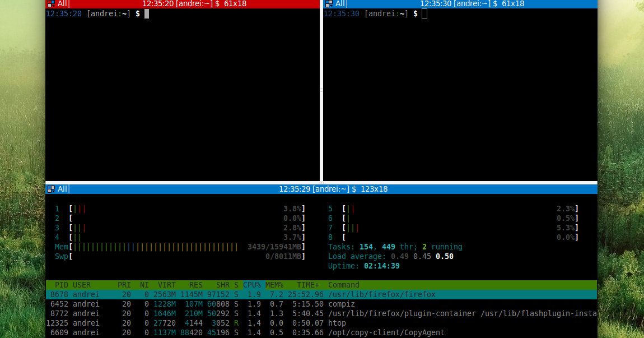Select the flashplugin plugin-container process row
Image resolution: width=644 pixels, height=338 pixels.
coord(224,313)
